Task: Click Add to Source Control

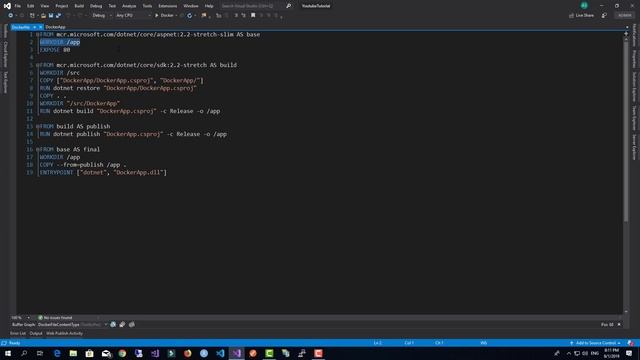Action: (595, 343)
